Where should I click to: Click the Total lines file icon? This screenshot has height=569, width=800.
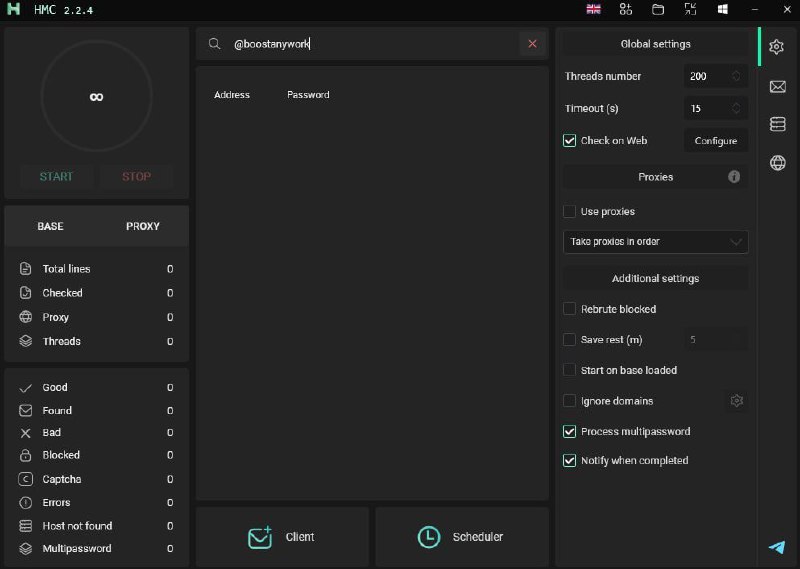point(26,268)
